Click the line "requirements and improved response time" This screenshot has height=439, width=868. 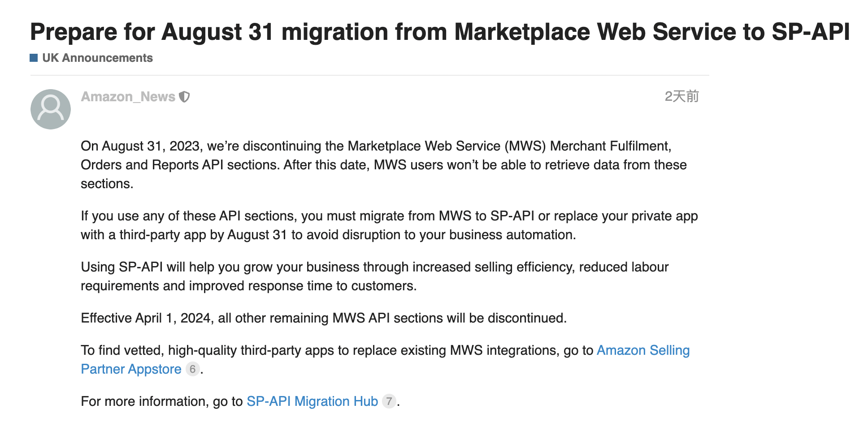pyautogui.click(x=248, y=286)
